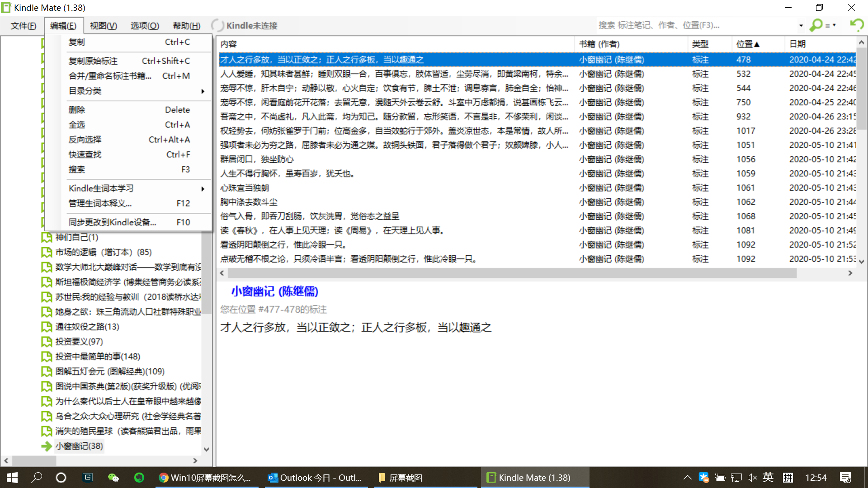Click the green refresh arrow icon

856,25
